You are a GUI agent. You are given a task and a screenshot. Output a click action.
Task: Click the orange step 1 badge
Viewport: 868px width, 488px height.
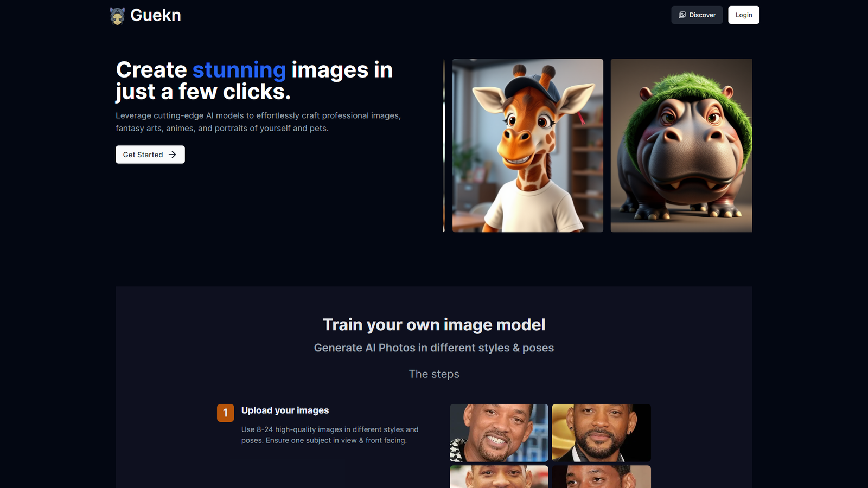[226, 413]
